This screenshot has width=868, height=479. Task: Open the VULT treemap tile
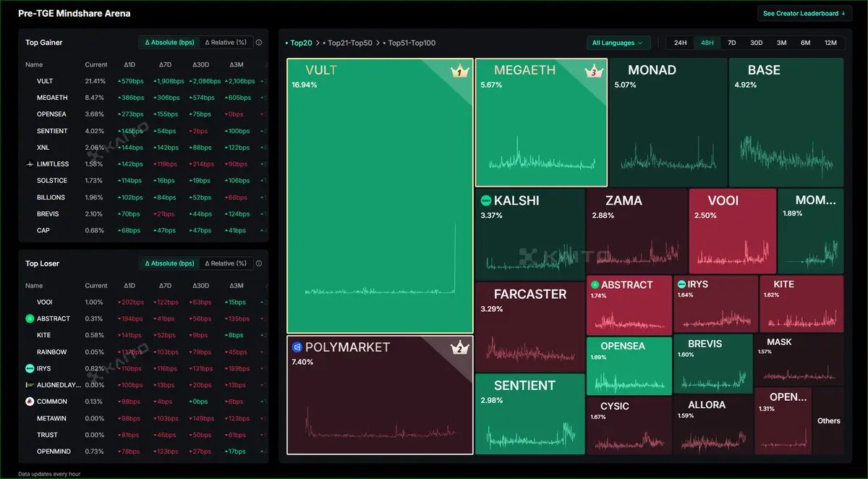point(380,196)
